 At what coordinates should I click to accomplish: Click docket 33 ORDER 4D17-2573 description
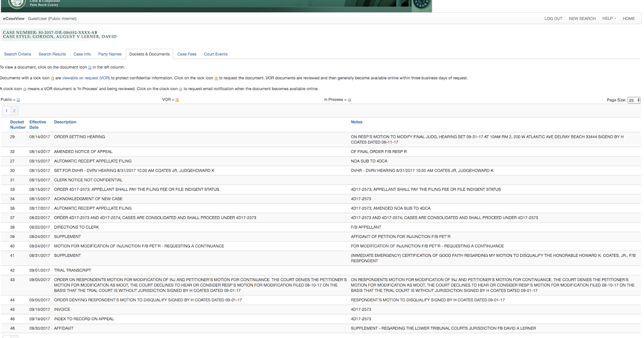[x=136, y=189]
